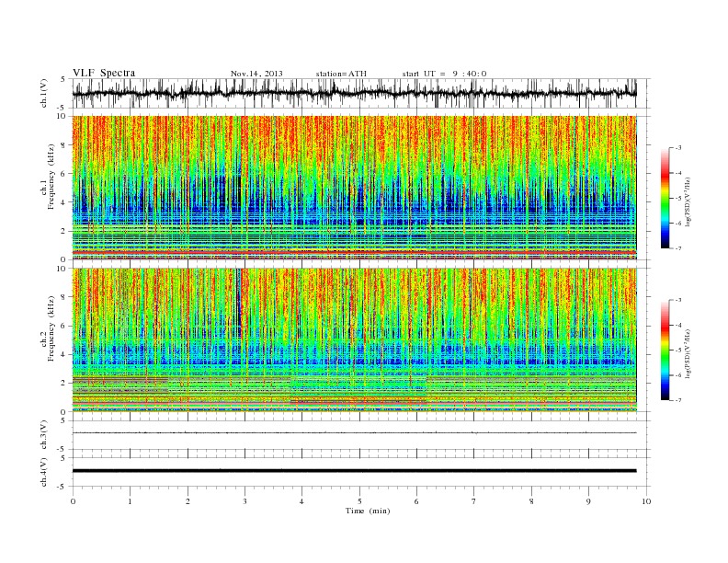Click inside the ch.1 frequency spectrogram
The image size is (728, 563).
pyautogui.click(x=355, y=188)
